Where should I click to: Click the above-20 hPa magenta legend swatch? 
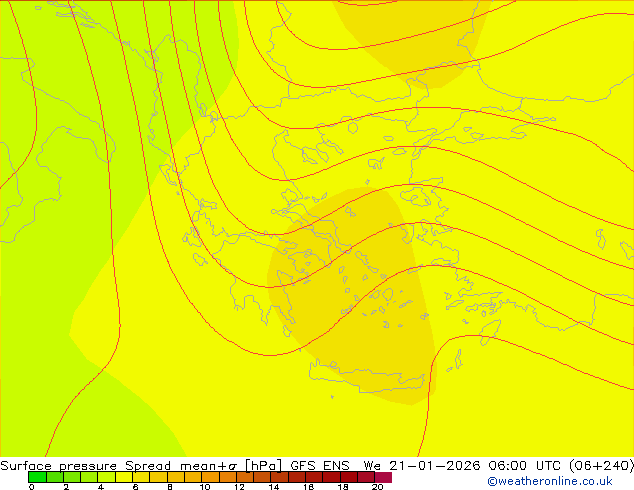coord(383,477)
